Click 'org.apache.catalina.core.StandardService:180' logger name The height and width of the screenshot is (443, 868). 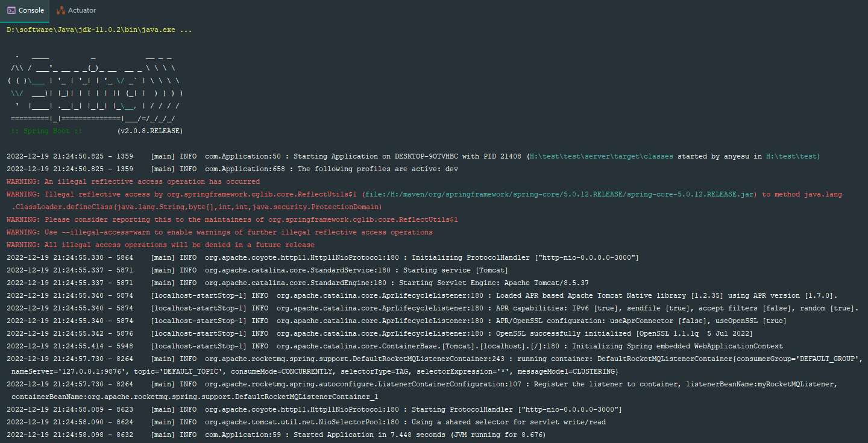[298, 270]
